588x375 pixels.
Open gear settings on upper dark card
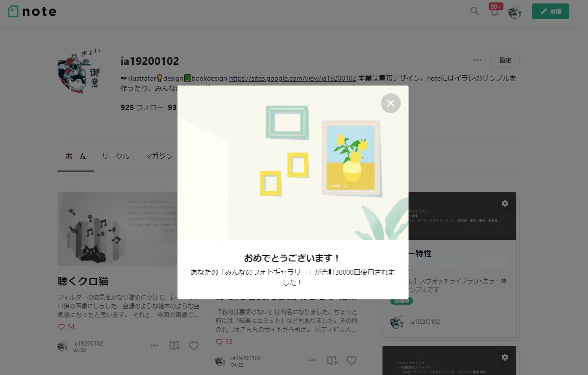[505, 203]
